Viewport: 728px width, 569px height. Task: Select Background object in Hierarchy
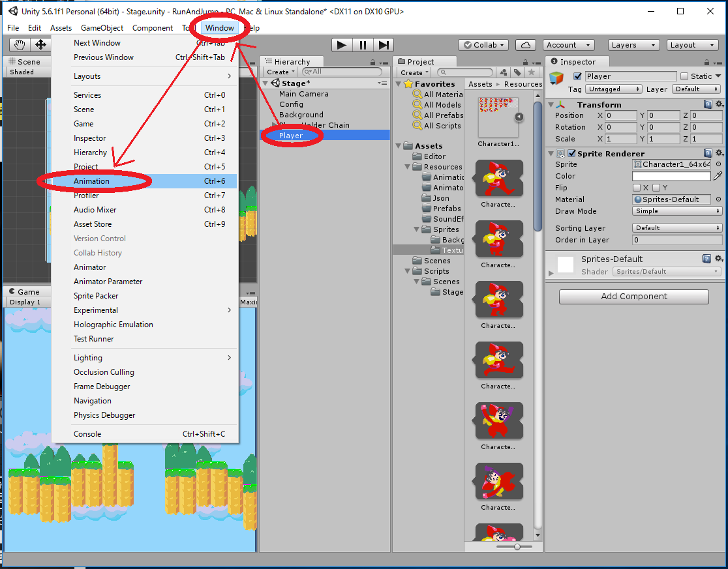[301, 115]
